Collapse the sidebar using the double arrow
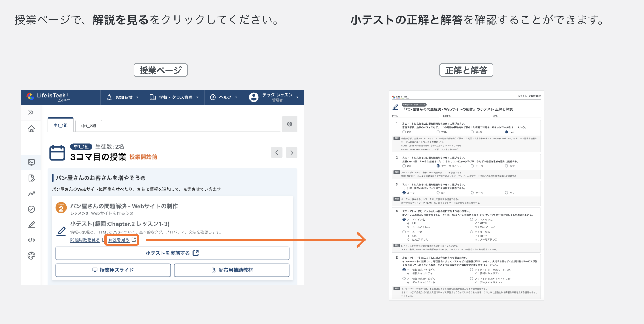The height and width of the screenshot is (324, 644). click(31, 112)
